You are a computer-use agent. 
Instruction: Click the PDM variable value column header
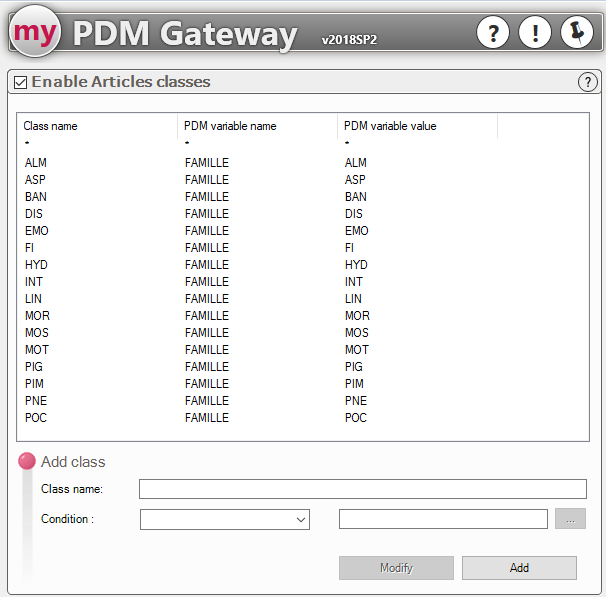417,126
